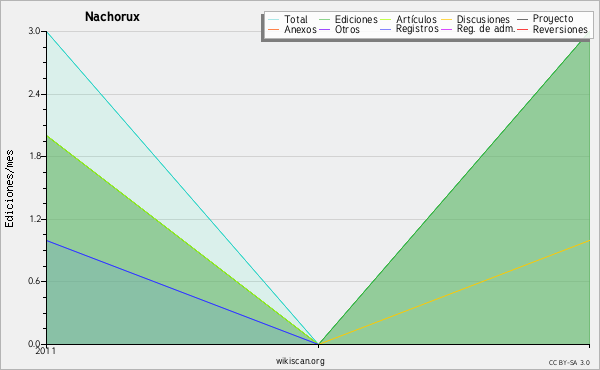Image resolution: width=600 pixels, height=370 pixels.
Task: Click the blue Registros line swatch in legend
Action: coord(386,29)
